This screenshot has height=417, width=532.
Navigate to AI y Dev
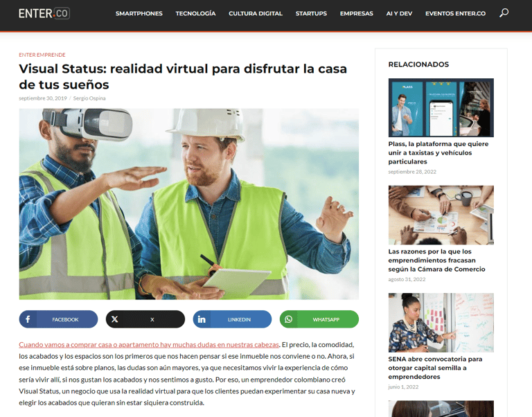[399, 14]
